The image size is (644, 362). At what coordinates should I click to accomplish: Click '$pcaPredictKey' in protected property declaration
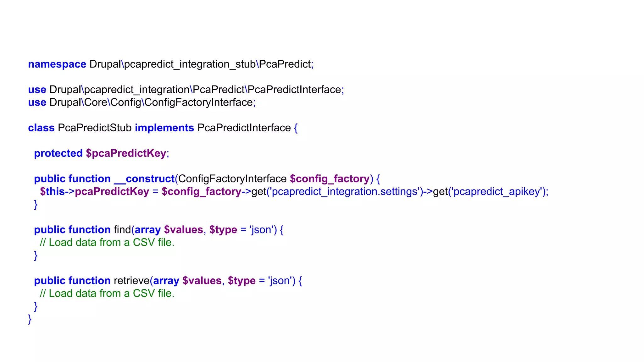click(x=126, y=153)
